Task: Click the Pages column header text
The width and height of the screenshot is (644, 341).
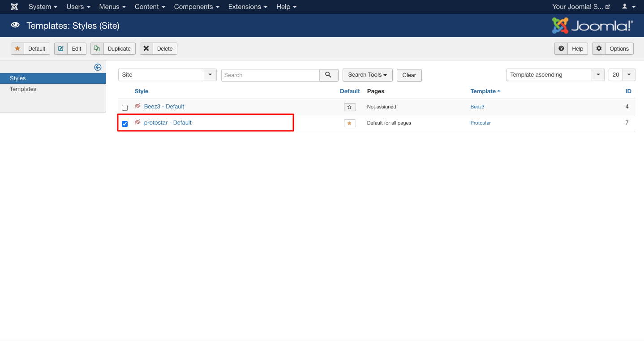Action: pyautogui.click(x=376, y=91)
